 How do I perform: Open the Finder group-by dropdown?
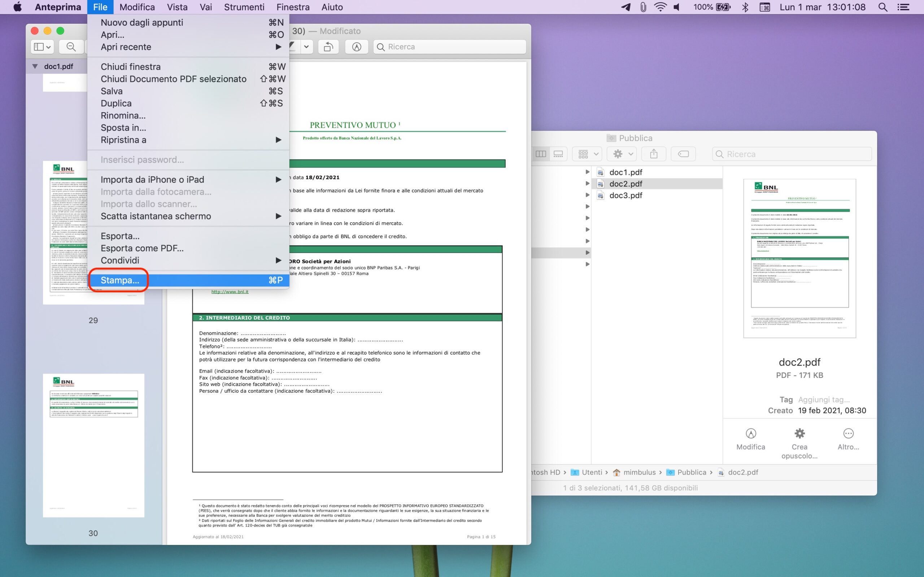click(587, 154)
